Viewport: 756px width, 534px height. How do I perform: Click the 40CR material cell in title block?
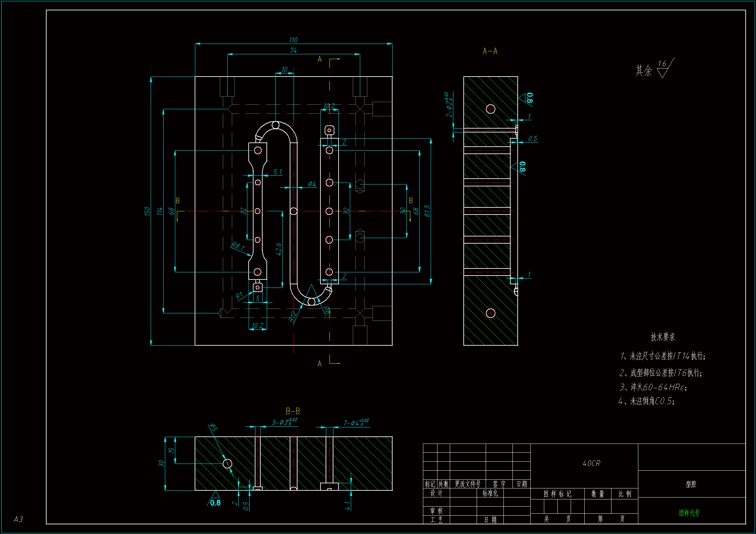click(x=591, y=463)
